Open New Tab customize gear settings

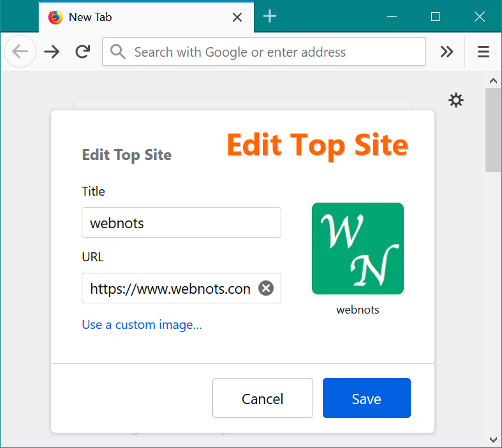pyautogui.click(x=456, y=100)
